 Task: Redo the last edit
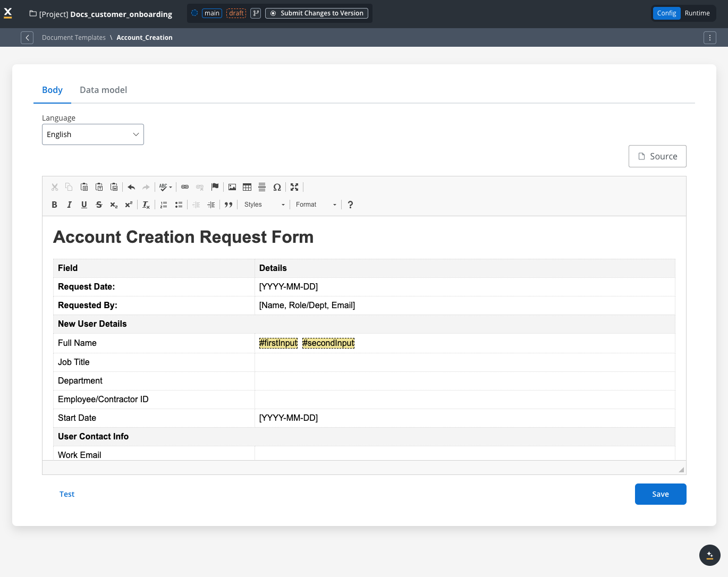coord(146,187)
